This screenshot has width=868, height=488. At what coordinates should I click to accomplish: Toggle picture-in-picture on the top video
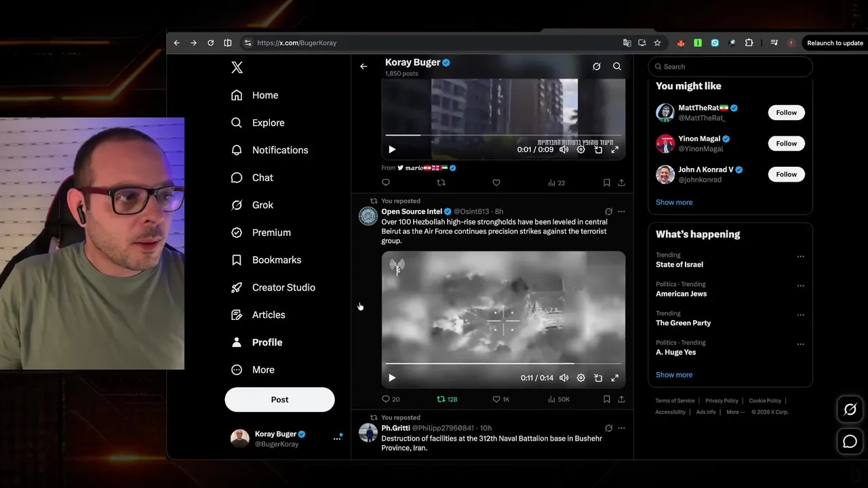pos(598,150)
